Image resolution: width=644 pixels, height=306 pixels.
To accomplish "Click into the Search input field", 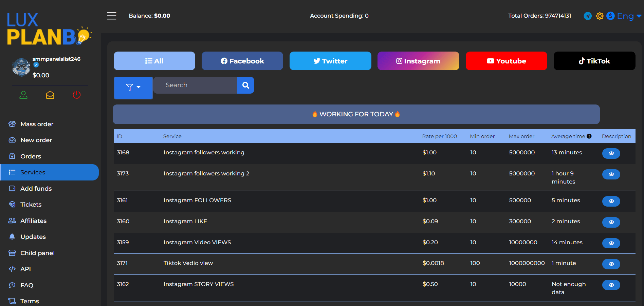I will coord(196,85).
